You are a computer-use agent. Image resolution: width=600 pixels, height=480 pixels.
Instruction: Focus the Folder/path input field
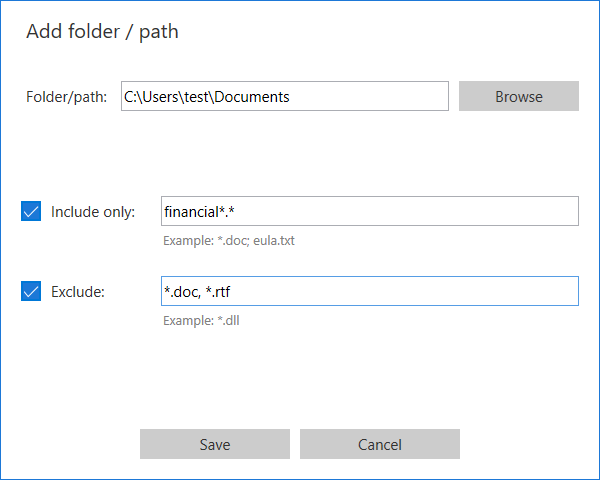(x=285, y=96)
